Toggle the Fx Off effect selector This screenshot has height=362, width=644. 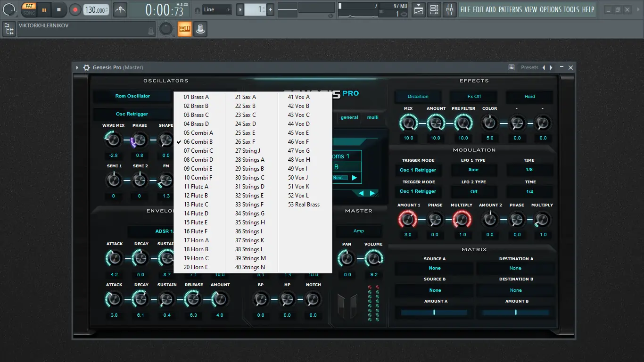click(x=474, y=97)
